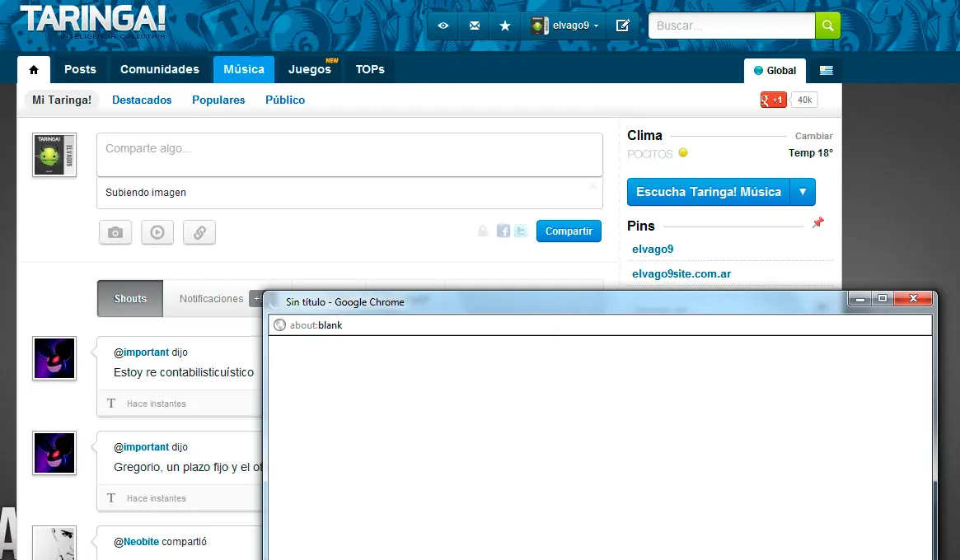This screenshot has width=960, height=560.
Task: Select the Notificaciones tab
Action: pos(211,299)
